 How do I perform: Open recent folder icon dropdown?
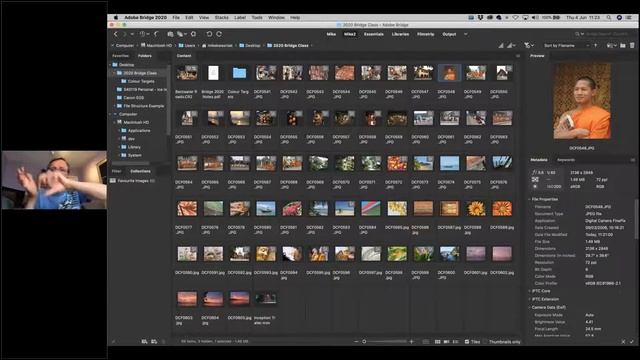click(611, 46)
